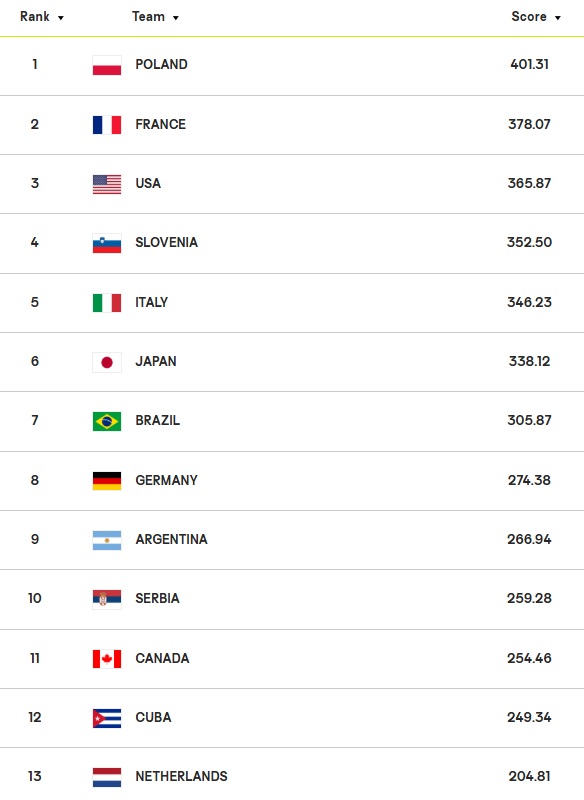The width and height of the screenshot is (584, 800).
Task: Click the Brazil flag icon
Action: point(107,421)
